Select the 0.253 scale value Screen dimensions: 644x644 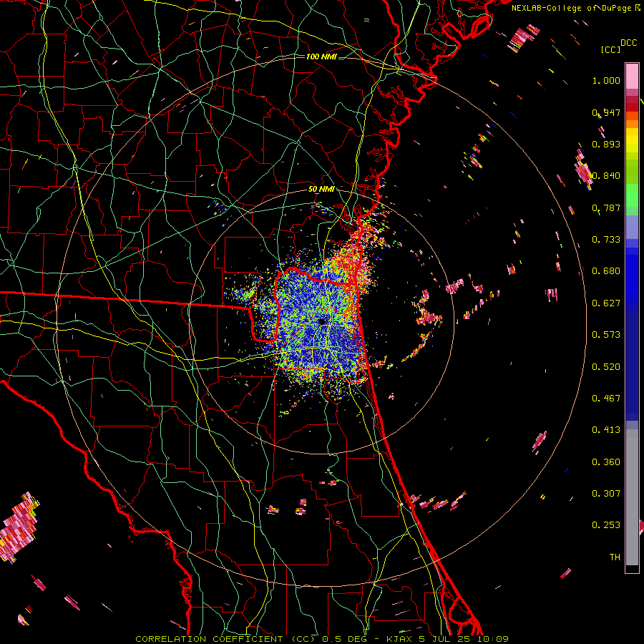pyautogui.click(x=606, y=525)
